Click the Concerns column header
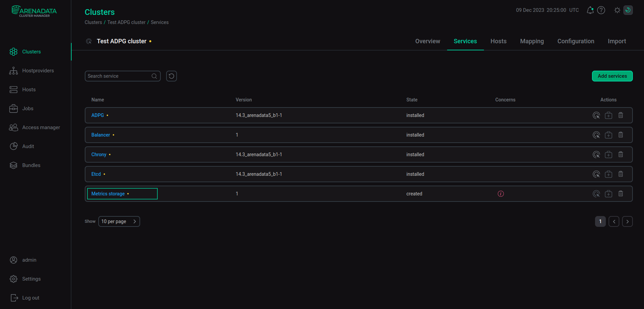 tap(505, 100)
